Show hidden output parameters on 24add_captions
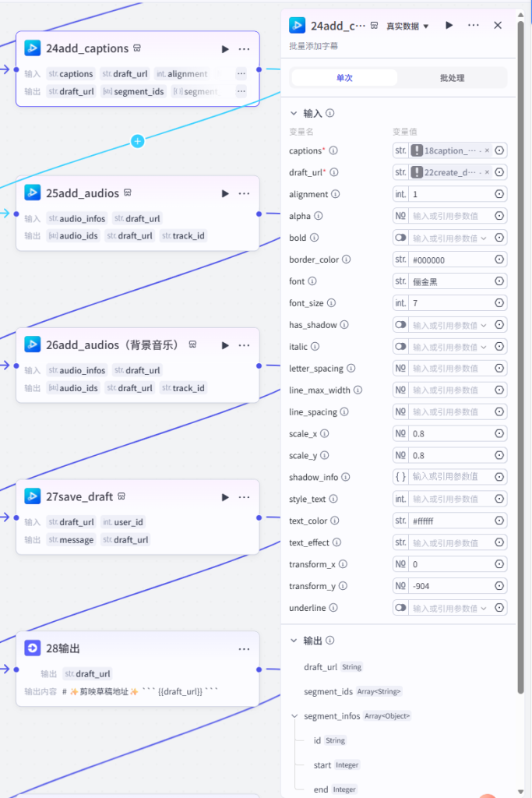This screenshot has height=798, width=532. 241,92
